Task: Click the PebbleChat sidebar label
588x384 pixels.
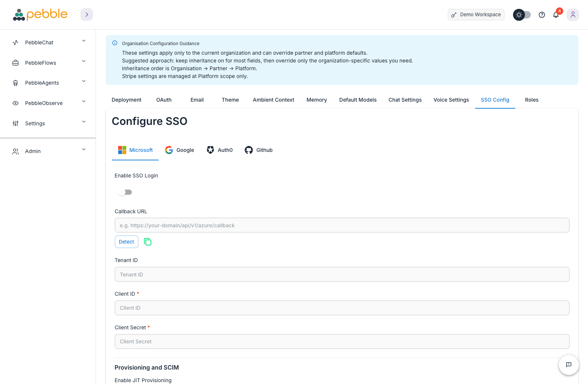Action: click(39, 43)
